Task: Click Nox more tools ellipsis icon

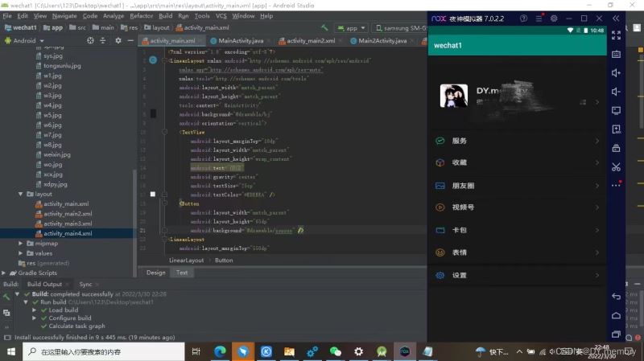Action: pos(616,185)
